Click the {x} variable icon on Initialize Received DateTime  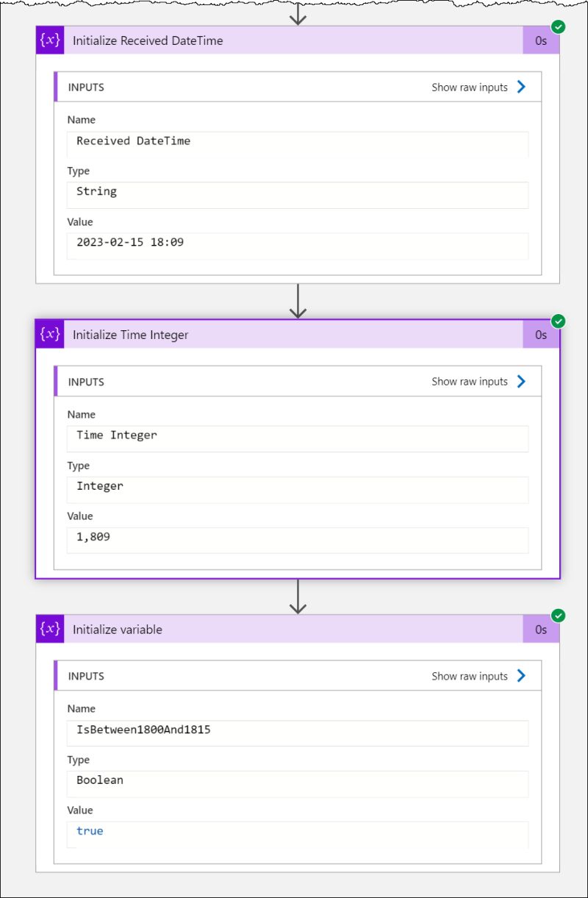[x=49, y=40]
